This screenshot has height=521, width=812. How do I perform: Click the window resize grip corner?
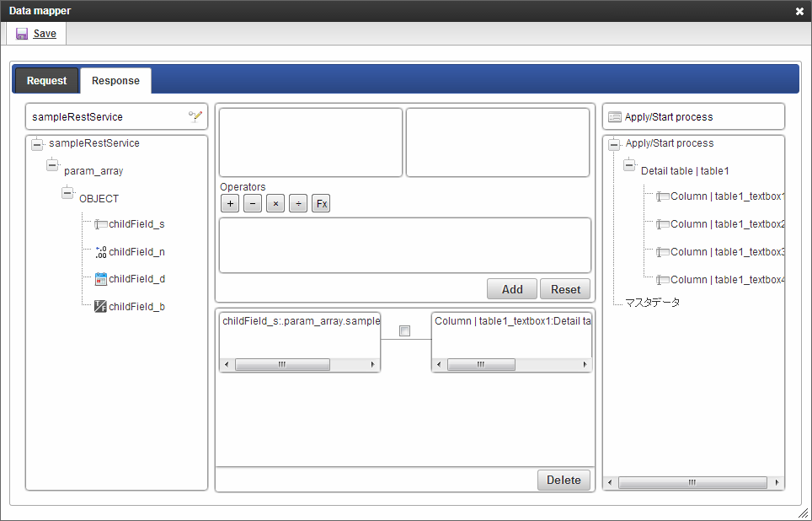click(804, 513)
